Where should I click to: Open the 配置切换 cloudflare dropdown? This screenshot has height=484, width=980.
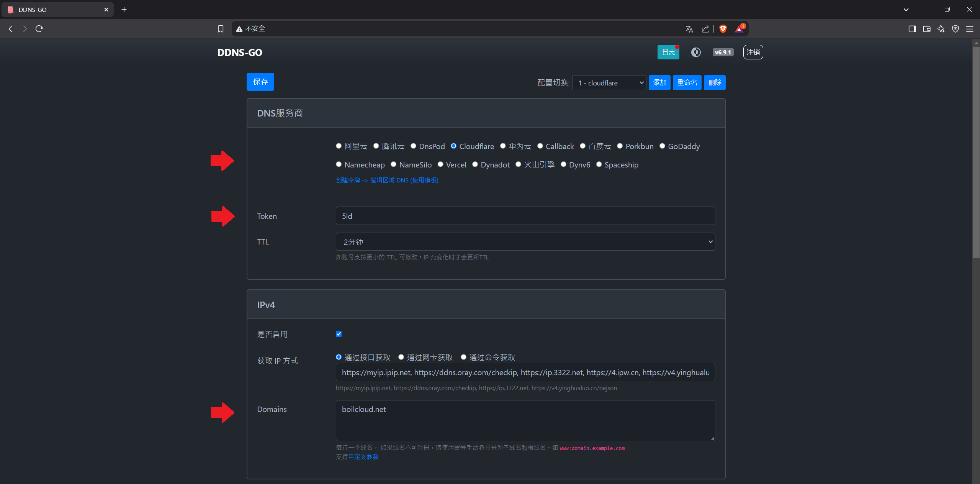click(x=609, y=83)
